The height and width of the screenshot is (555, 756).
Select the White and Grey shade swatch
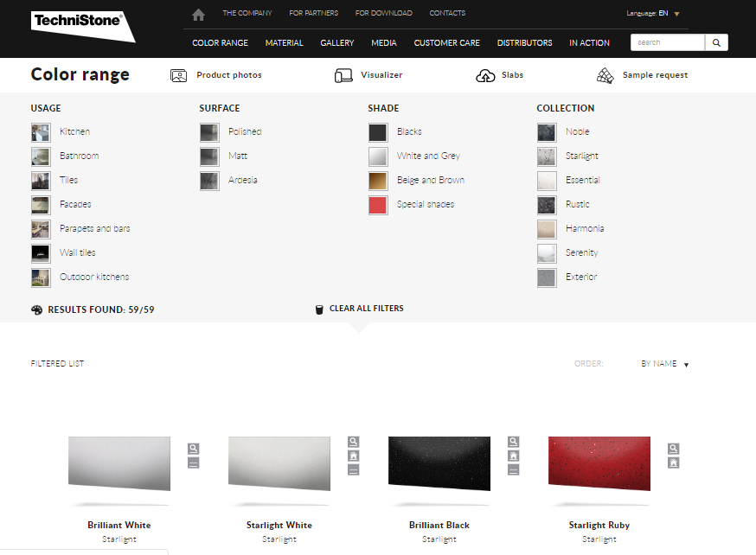378,156
